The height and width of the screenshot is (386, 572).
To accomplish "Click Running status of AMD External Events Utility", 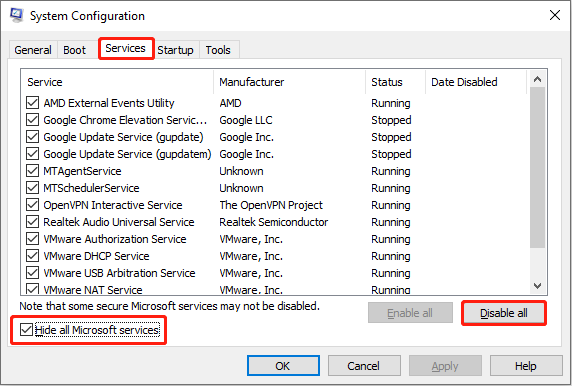I will [391, 103].
